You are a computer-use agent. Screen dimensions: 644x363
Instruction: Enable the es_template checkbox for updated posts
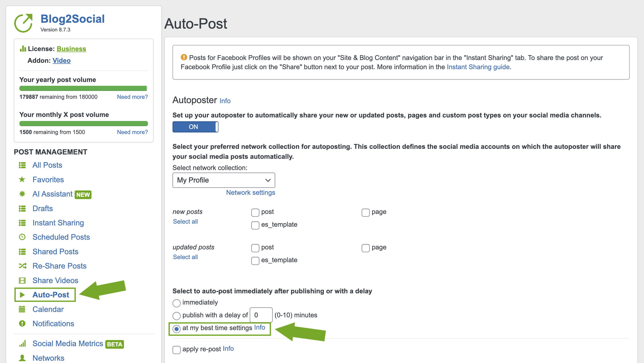255,261
